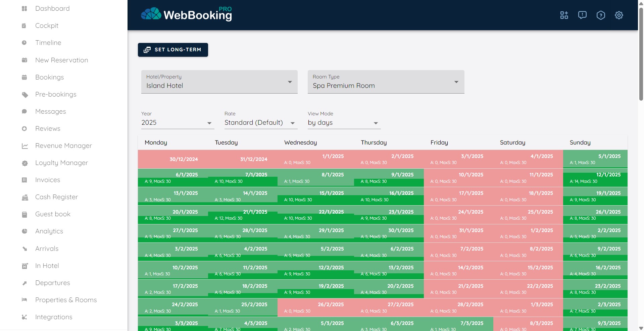Click the vertical page scrollbar

641,54
